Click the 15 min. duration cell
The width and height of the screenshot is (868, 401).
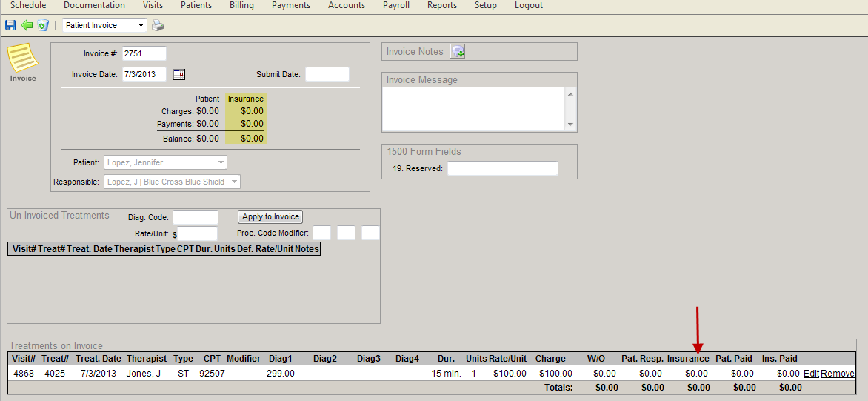(x=446, y=374)
